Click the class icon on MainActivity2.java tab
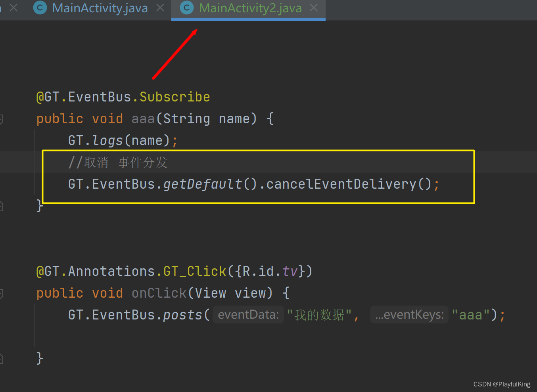537x392 pixels. click(x=186, y=8)
